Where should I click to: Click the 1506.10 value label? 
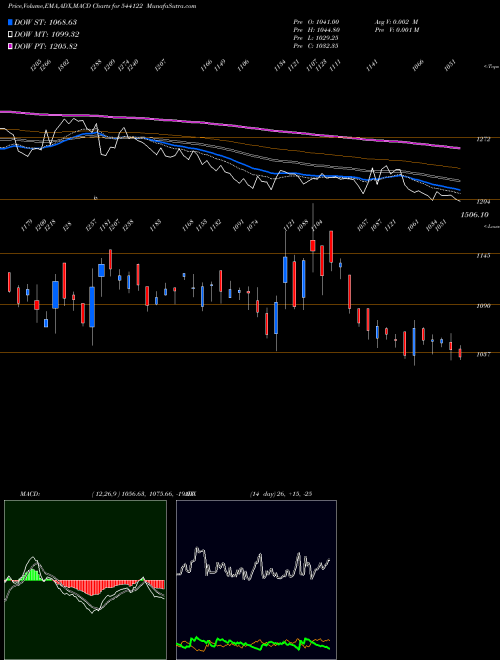(x=475, y=215)
